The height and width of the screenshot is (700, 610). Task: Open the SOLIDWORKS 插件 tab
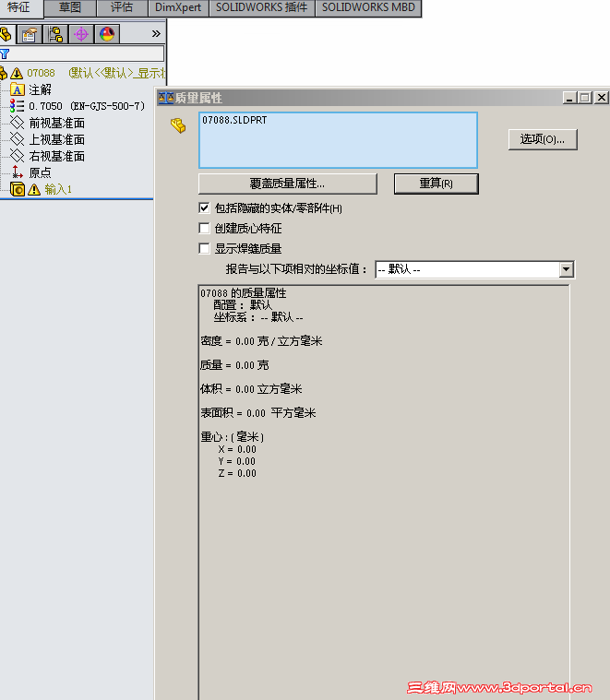pyautogui.click(x=262, y=7)
